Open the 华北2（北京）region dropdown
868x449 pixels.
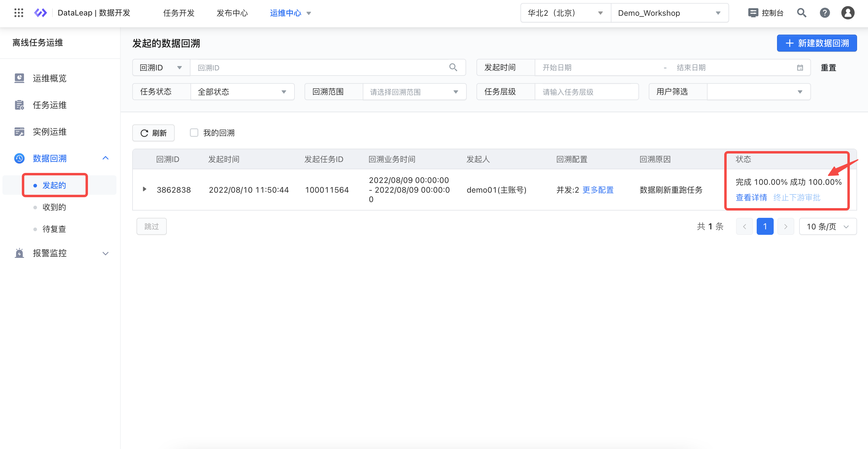[565, 13]
